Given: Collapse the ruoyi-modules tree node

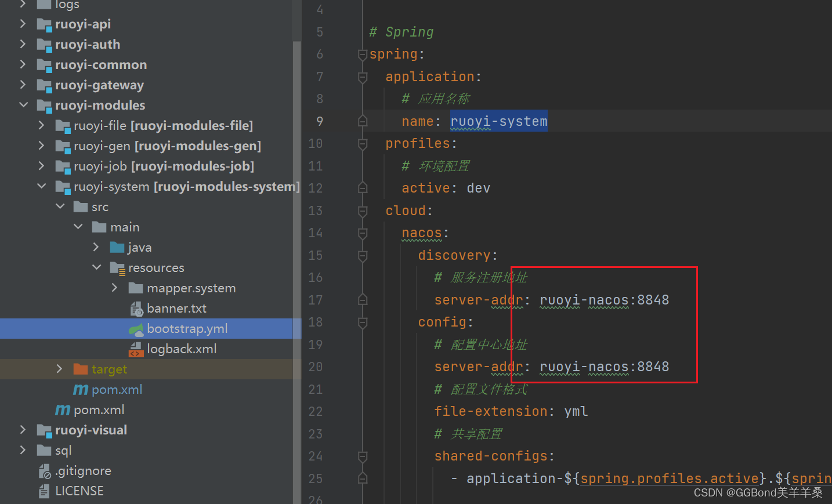Looking at the screenshot, I should pos(23,105).
